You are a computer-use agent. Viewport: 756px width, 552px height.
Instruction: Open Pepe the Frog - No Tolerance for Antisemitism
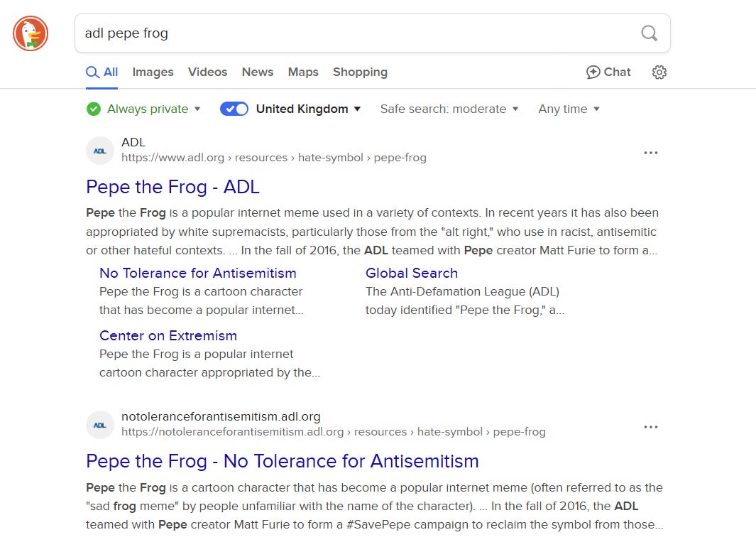point(282,461)
